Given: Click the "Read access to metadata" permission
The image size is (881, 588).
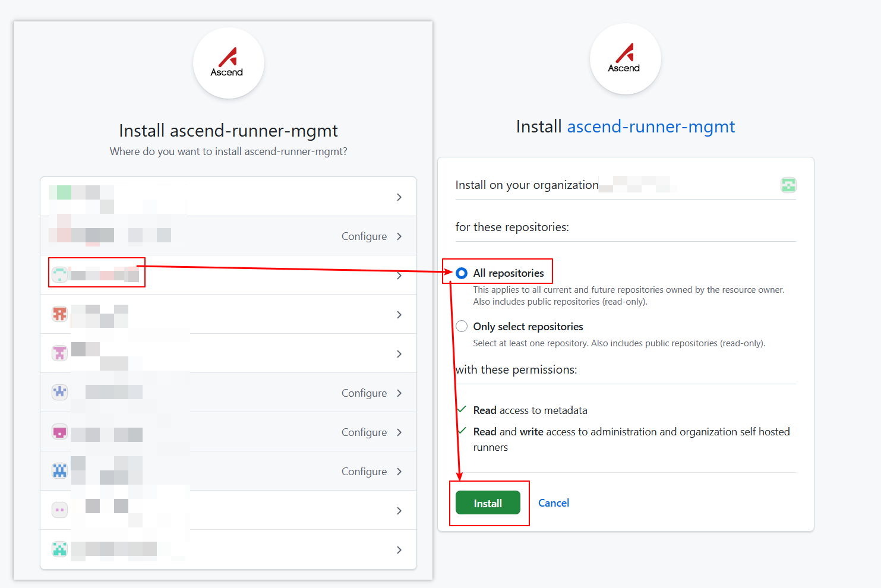Looking at the screenshot, I should click(x=531, y=410).
